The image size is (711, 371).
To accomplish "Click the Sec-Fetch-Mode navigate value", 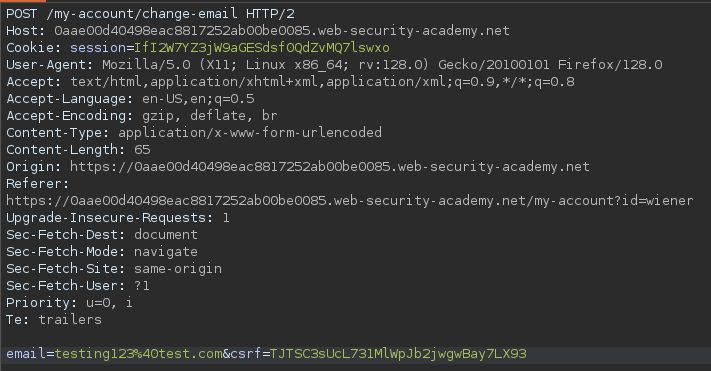I will click(166, 252).
